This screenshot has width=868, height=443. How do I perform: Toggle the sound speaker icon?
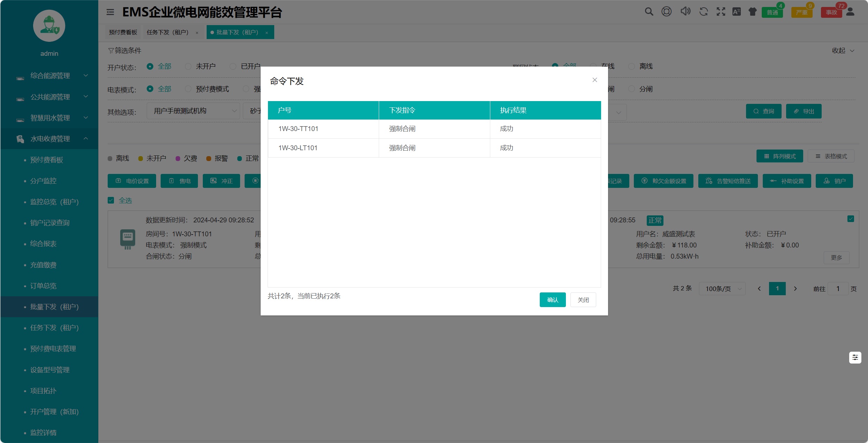(x=685, y=12)
